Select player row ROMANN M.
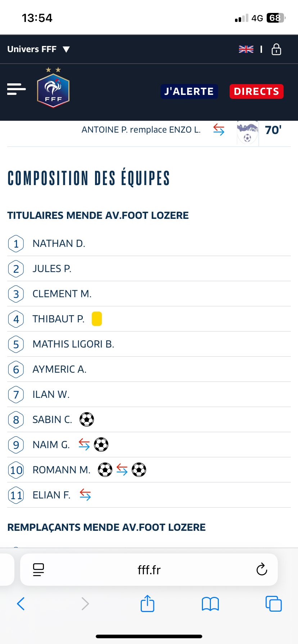The width and height of the screenshot is (298, 644). 149,470
